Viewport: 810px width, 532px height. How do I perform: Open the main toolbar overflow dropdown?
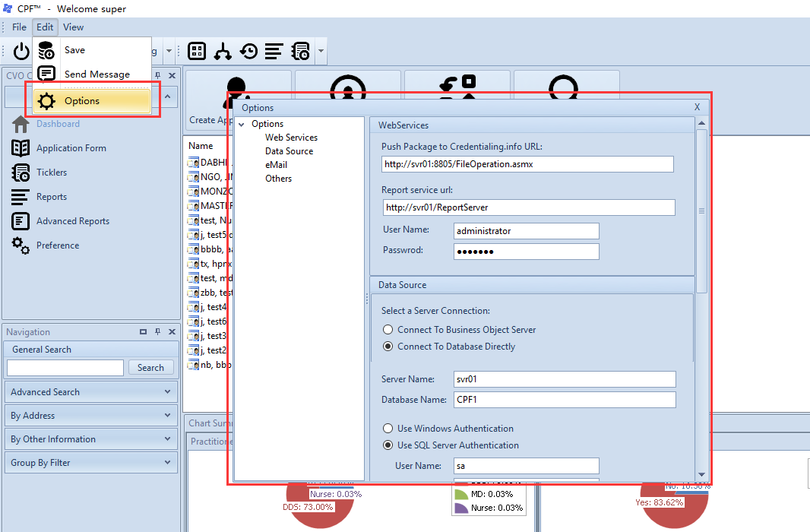321,51
